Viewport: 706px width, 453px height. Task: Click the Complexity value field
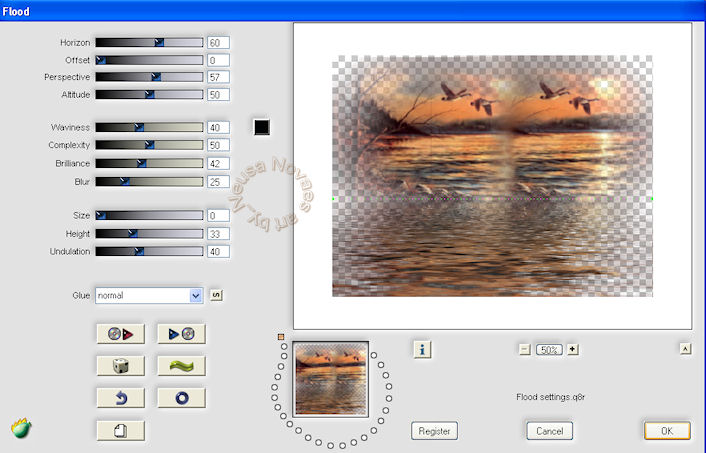pyautogui.click(x=218, y=145)
